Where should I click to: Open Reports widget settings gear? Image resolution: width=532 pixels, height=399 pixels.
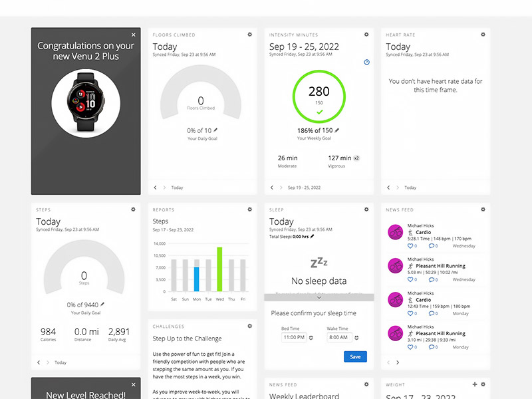click(250, 209)
